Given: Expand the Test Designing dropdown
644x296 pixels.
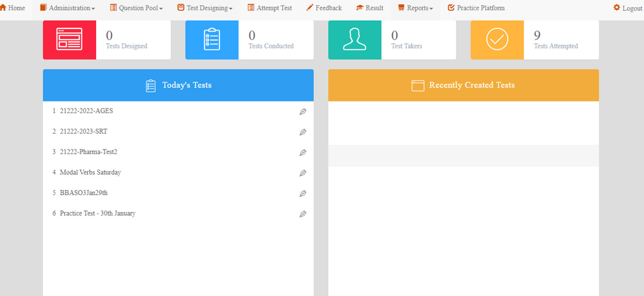Looking at the screenshot, I should pos(205,8).
